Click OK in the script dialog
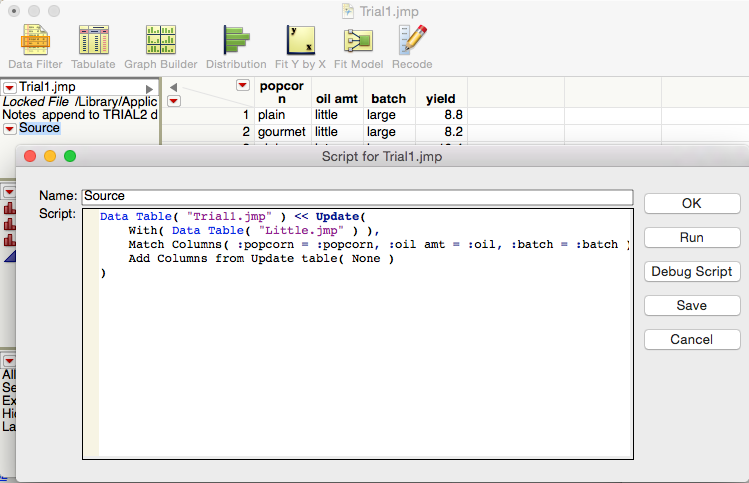 [692, 204]
